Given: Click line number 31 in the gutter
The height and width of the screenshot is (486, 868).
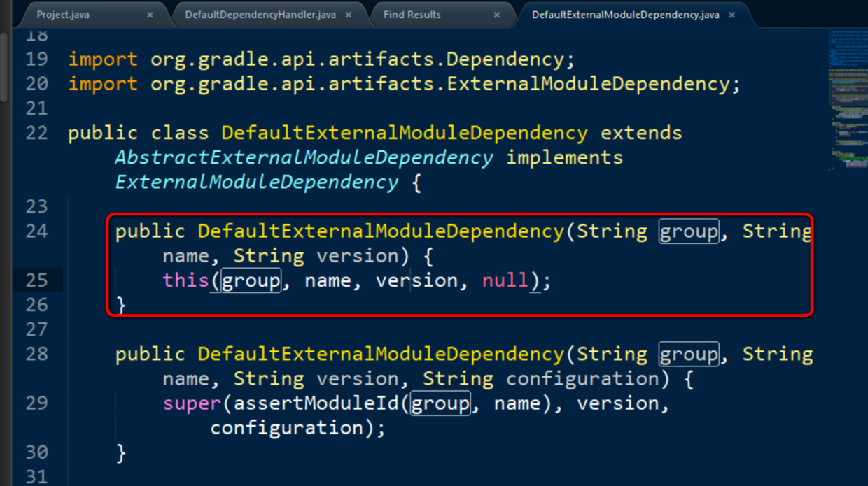Looking at the screenshot, I should pyautogui.click(x=36, y=477).
